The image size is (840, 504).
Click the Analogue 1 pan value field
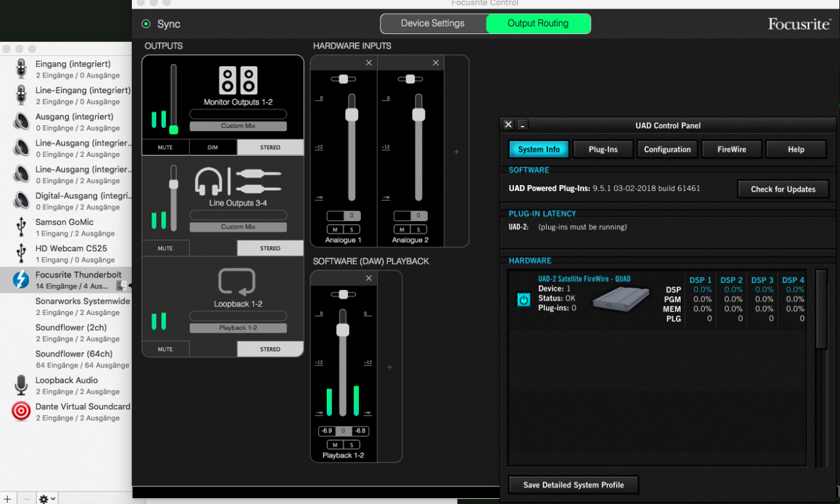[344, 216]
